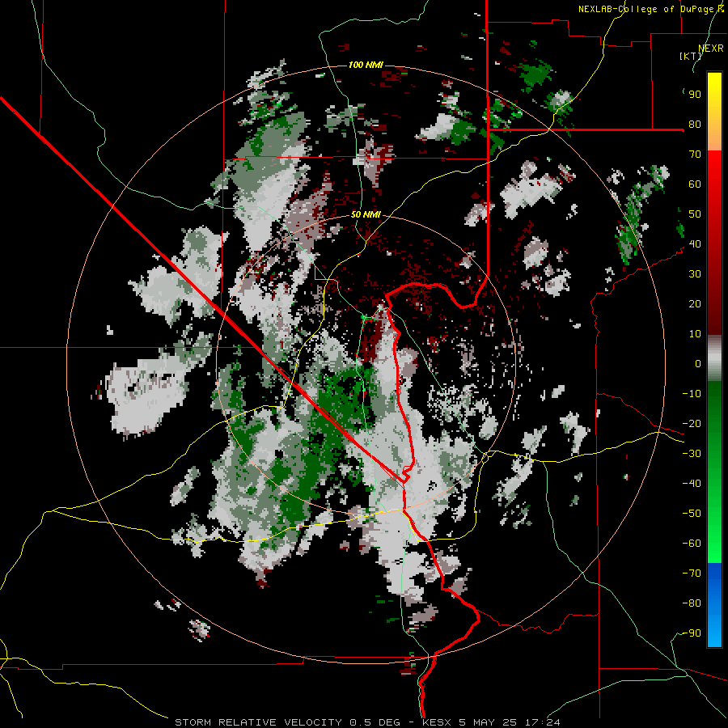
Task: Click the -90 value on velocity scale
Action: (x=692, y=633)
